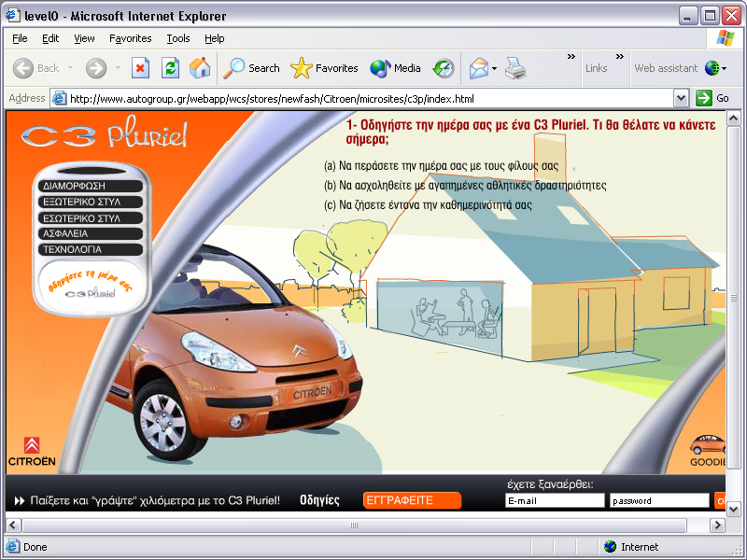Viewport: 747px width, 560px height.
Task: Click the 'Οδηγήστε τη μέρα σας' oval button
Action: pyautogui.click(x=91, y=286)
